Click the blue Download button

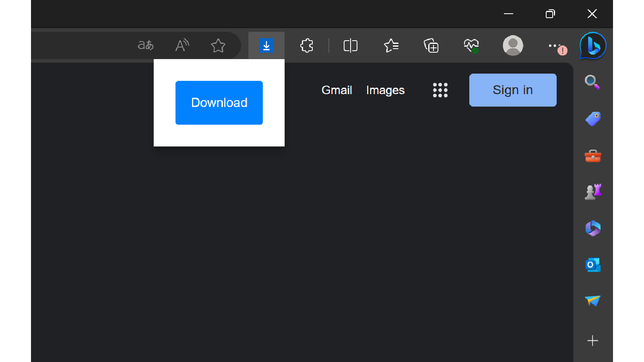pos(219,103)
